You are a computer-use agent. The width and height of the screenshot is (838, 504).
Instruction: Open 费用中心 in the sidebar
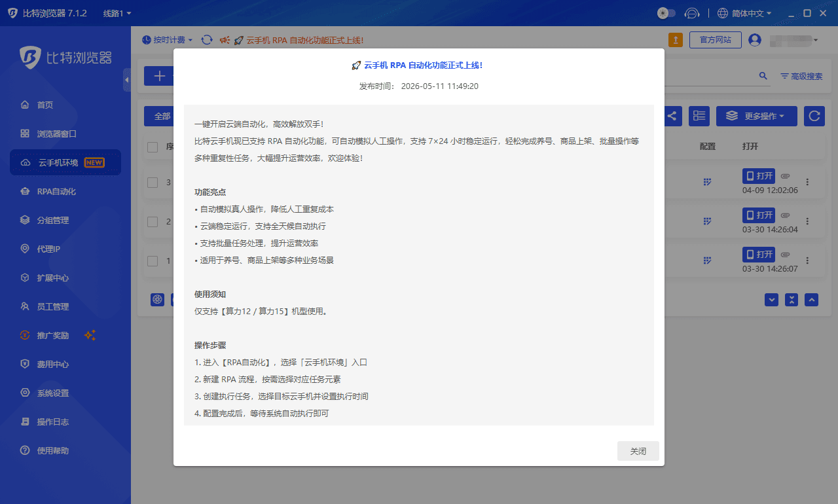(65, 364)
